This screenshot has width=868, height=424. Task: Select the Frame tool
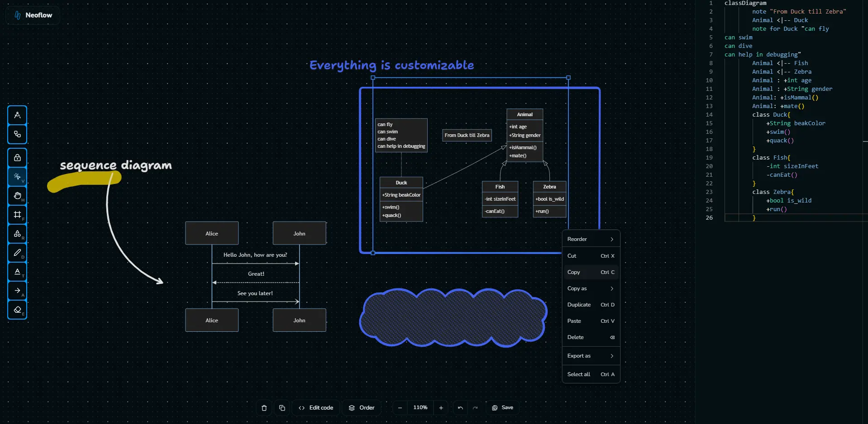(x=17, y=215)
